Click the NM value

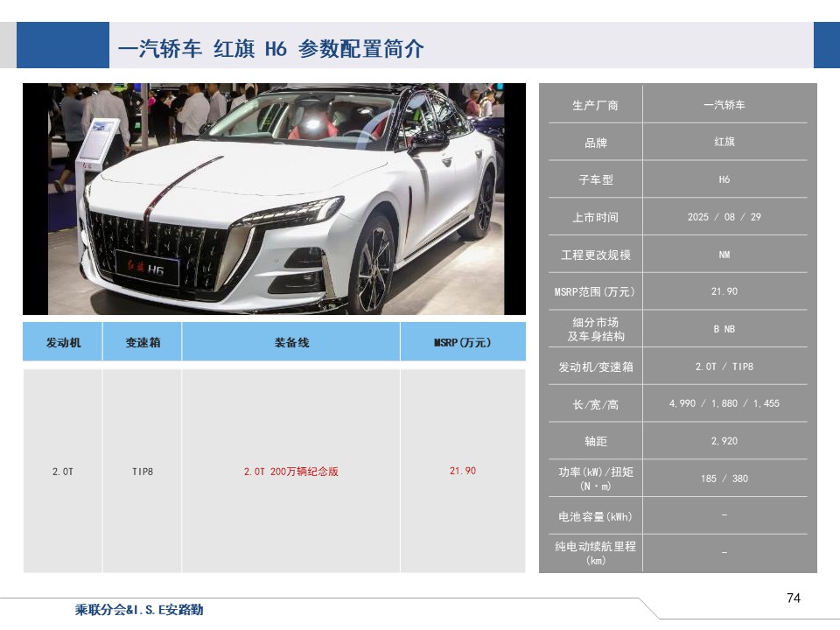pos(724,255)
